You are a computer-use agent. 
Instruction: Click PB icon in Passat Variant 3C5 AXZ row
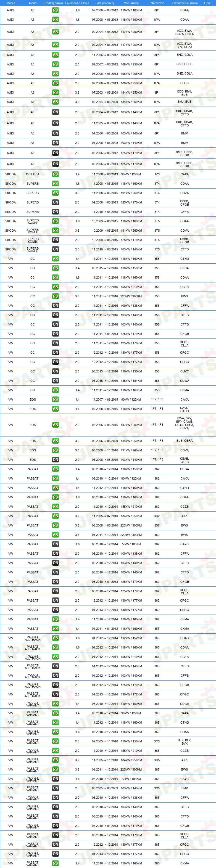click(x=55, y=760)
